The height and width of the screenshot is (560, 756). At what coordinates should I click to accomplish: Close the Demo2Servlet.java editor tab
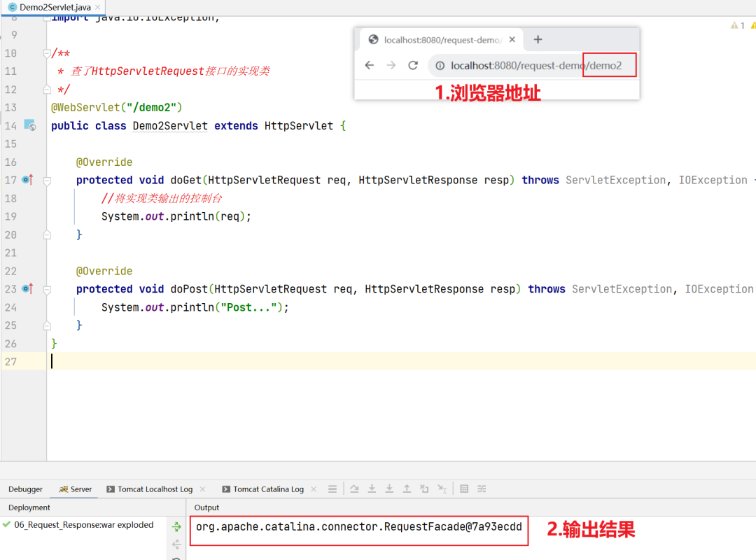98,7
